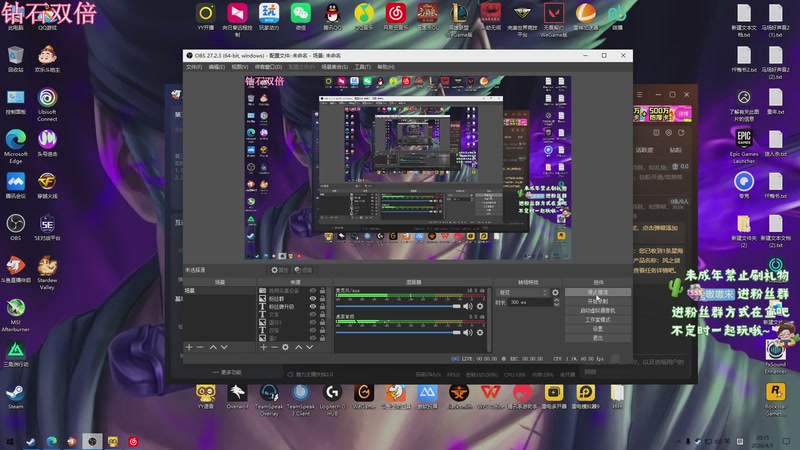Click 退出 exit button in controls
800x450 pixels.
tap(597, 338)
